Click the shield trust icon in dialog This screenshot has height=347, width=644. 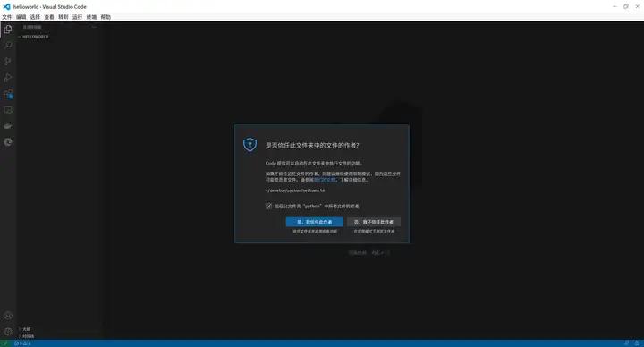[x=250, y=145]
